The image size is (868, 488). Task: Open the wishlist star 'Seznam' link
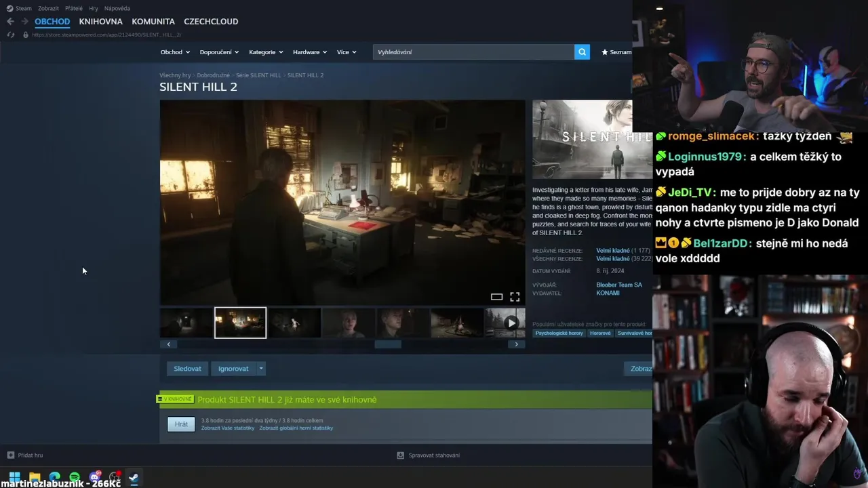tap(616, 52)
